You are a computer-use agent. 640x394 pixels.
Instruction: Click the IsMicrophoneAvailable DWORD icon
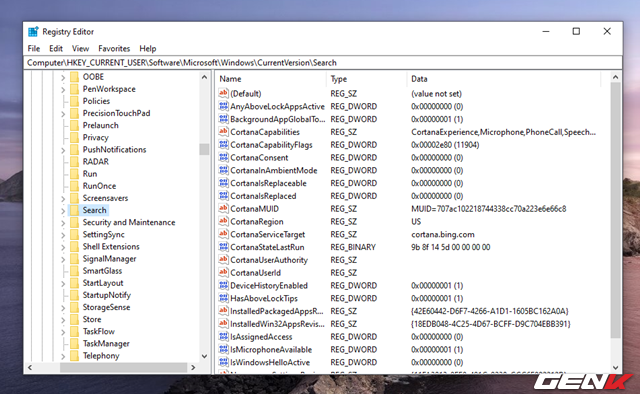pyautogui.click(x=223, y=349)
